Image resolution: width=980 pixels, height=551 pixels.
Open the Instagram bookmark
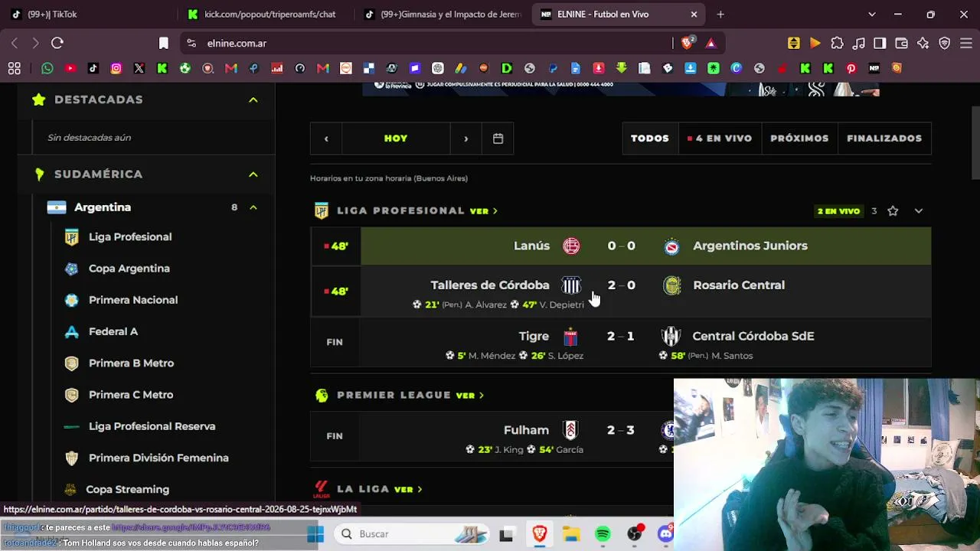coord(116,68)
